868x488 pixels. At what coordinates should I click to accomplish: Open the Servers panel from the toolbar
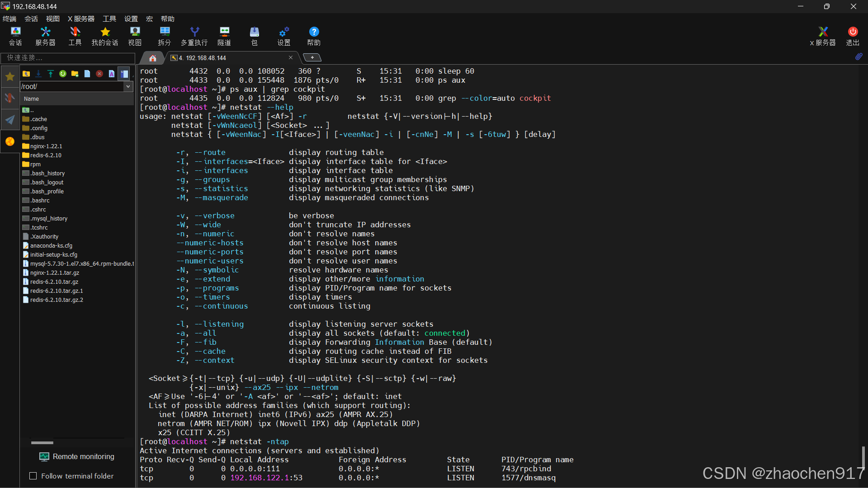click(x=45, y=36)
